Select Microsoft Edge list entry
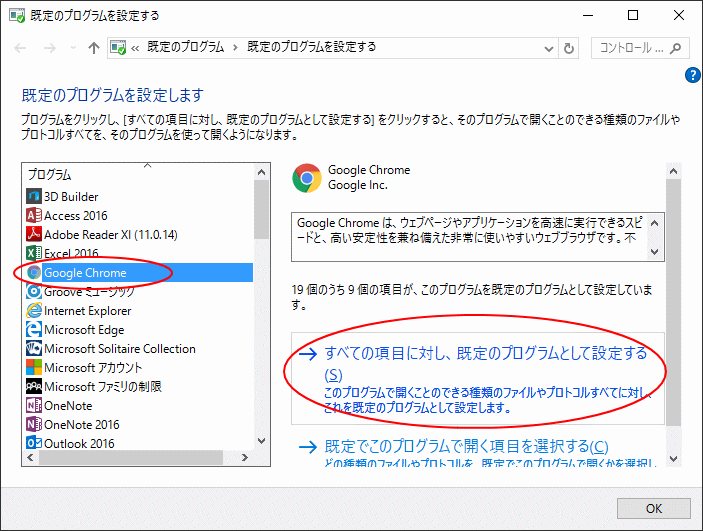 click(139, 330)
